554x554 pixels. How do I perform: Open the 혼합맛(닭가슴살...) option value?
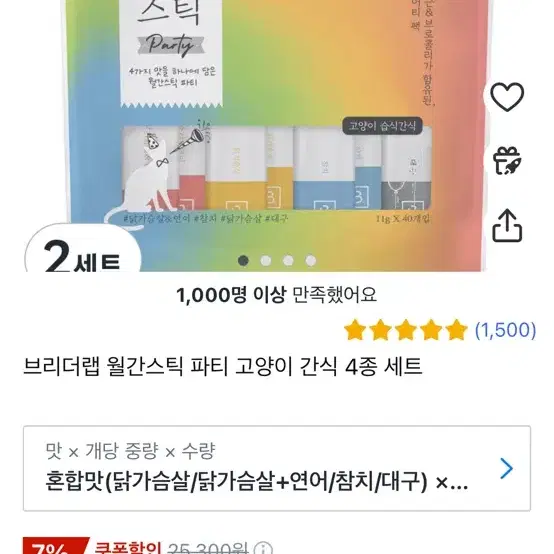257,482
